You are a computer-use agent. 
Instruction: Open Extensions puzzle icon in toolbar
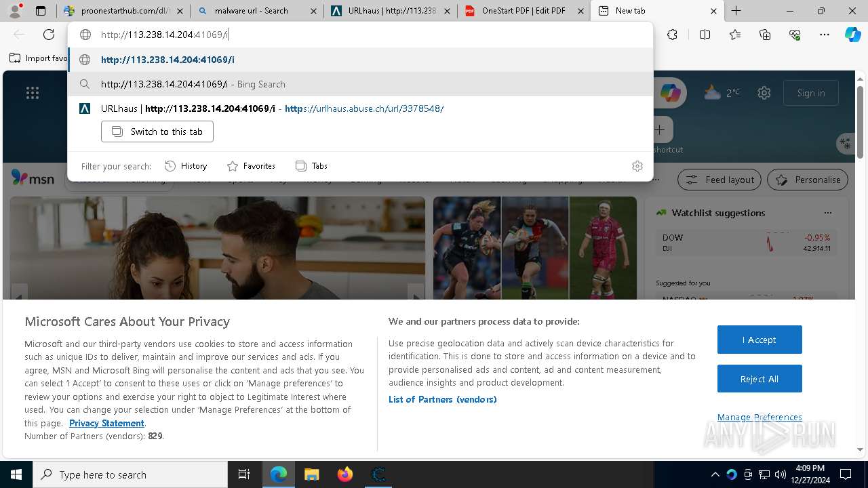pos(672,35)
